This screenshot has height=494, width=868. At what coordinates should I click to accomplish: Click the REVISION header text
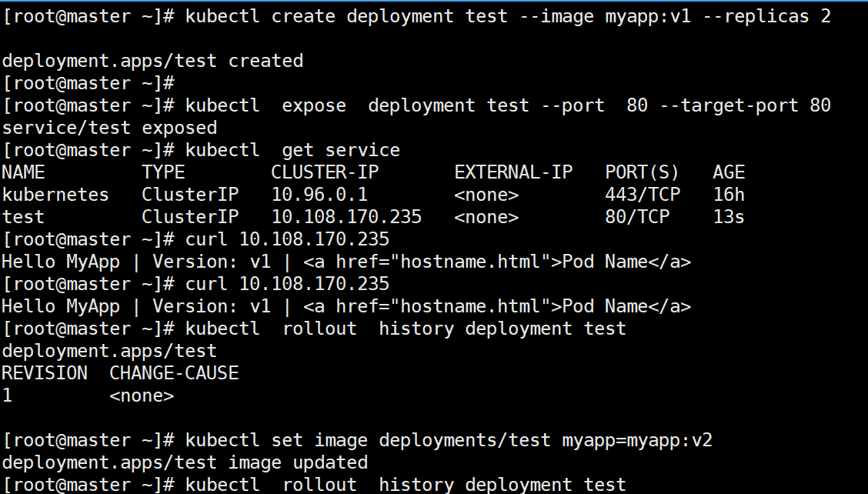coord(45,373)
